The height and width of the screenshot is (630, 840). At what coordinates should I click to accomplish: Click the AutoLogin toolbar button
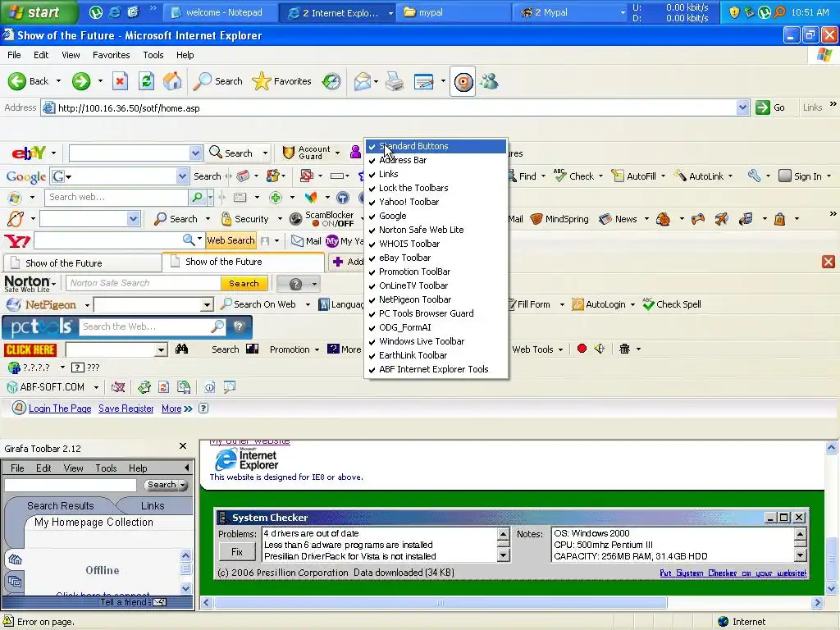tap(598, 304)
